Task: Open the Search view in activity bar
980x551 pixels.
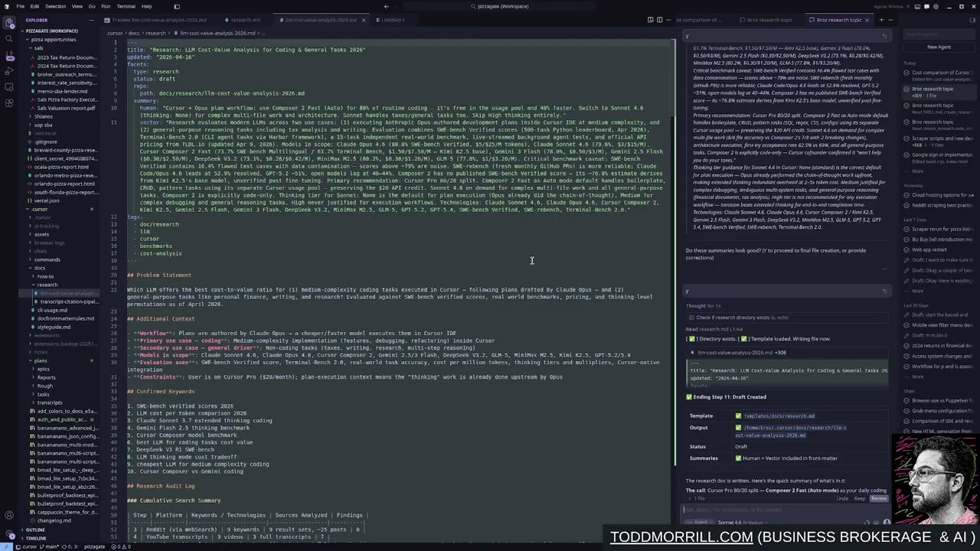Action: [x=10, y=40]
